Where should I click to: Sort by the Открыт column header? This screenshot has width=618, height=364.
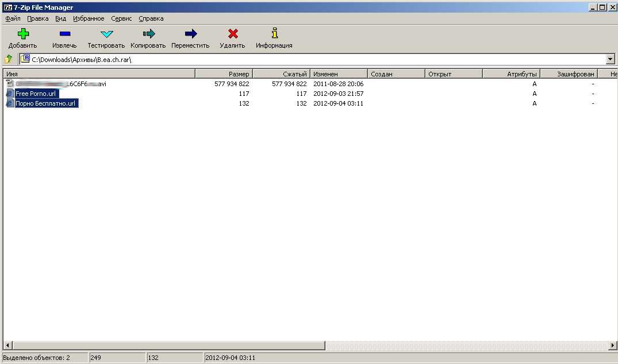pyautogui.click(x=454, y=74)
